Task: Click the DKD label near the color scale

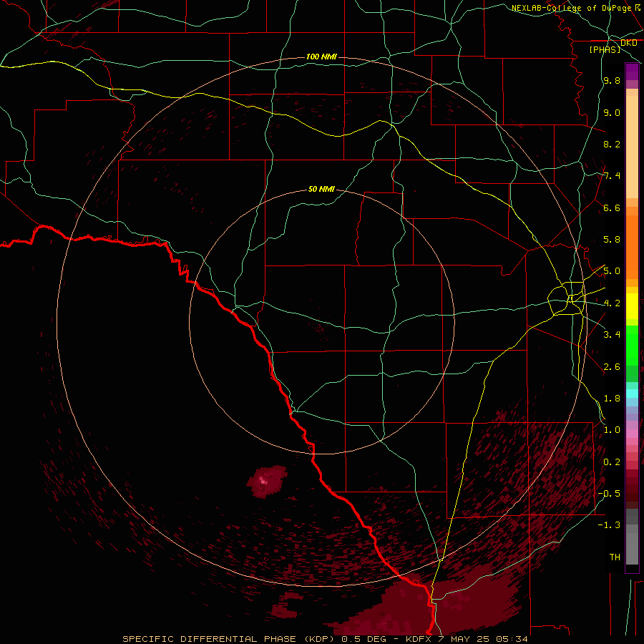Action: (x=629, y=43)
